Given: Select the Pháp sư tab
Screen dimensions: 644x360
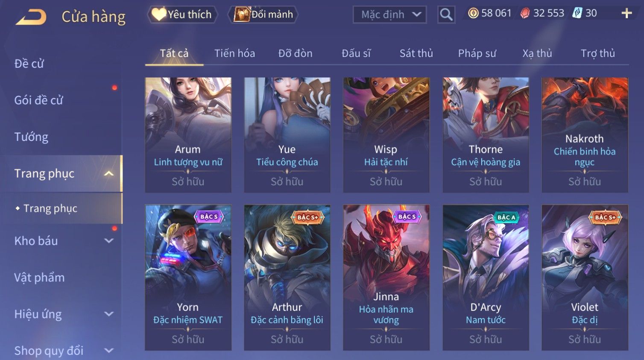Looking at the screenshot, I should [x=477, y=53].
